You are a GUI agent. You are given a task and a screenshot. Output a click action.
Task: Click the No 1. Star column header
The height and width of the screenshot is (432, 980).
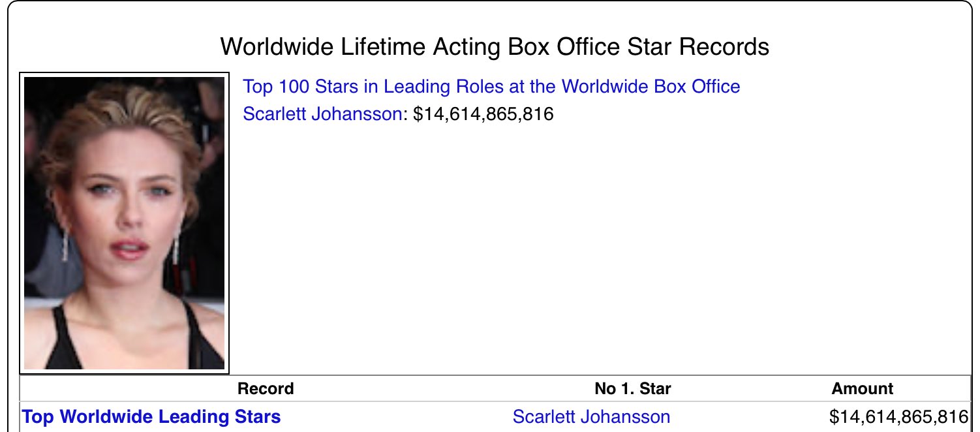point(633,389)
